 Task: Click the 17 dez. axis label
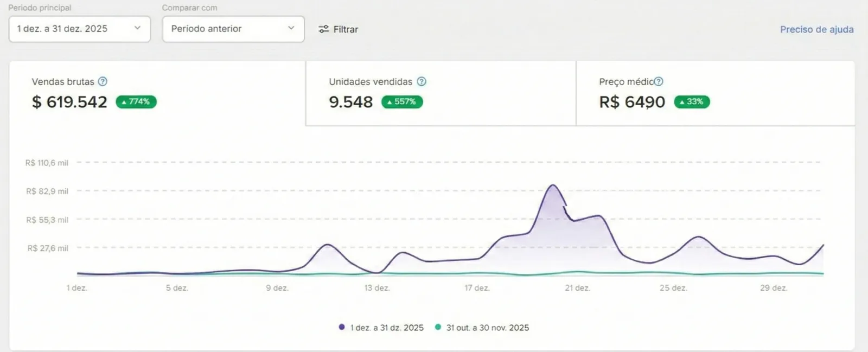pos(477,288)
